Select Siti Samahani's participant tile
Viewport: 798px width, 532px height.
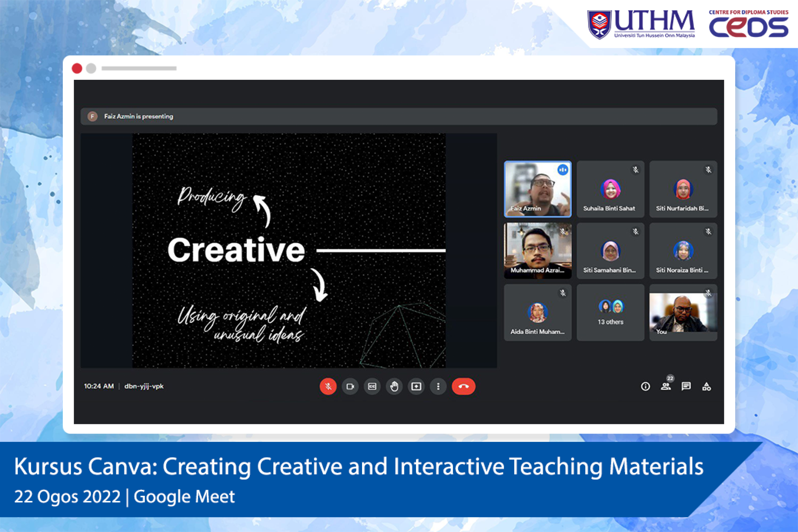point(610,251)
